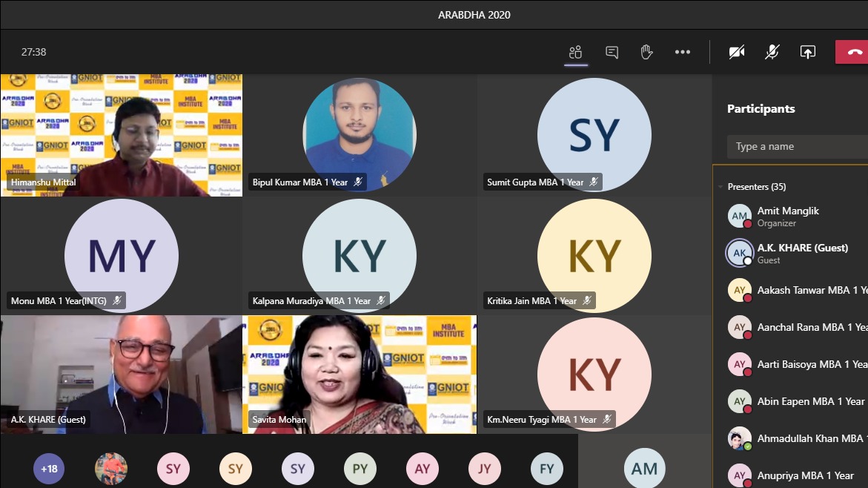The width and height of the screenshot is (868, 488).
Task: Hang up the call with red button
Action: point(852,52)
